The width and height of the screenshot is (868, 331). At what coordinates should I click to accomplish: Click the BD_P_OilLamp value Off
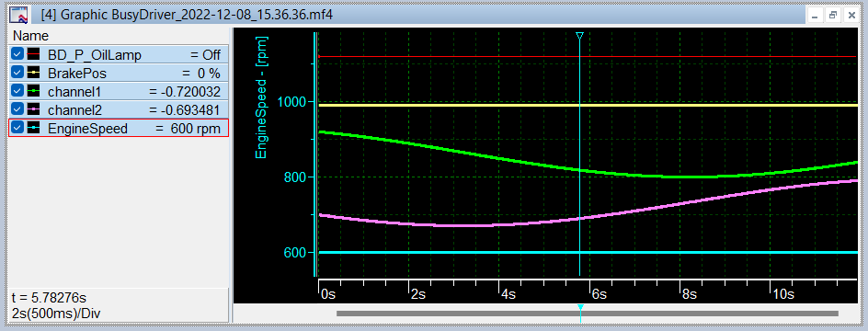[x=205, y=55]
